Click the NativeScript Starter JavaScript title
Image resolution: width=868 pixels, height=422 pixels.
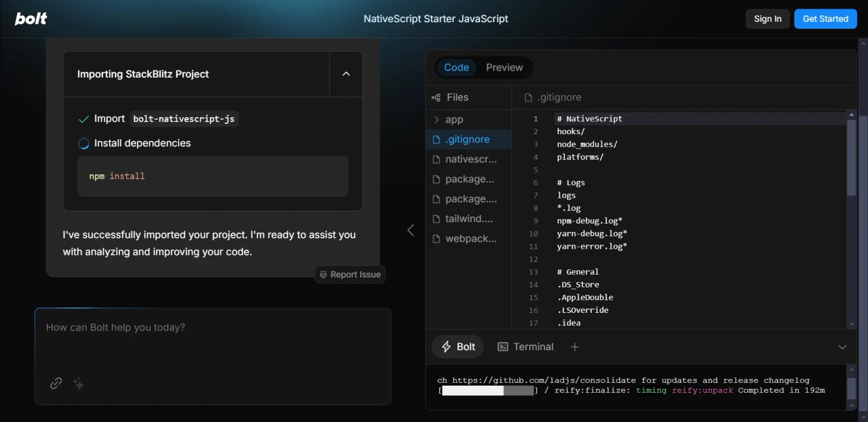click(x=436, y=19)
